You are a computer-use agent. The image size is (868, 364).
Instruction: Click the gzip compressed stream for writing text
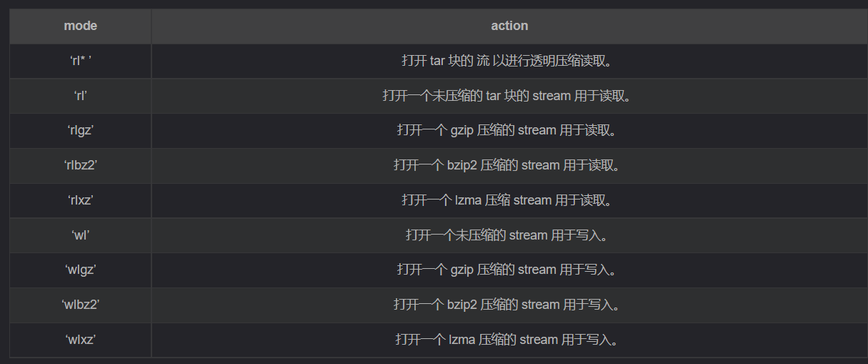509,270
